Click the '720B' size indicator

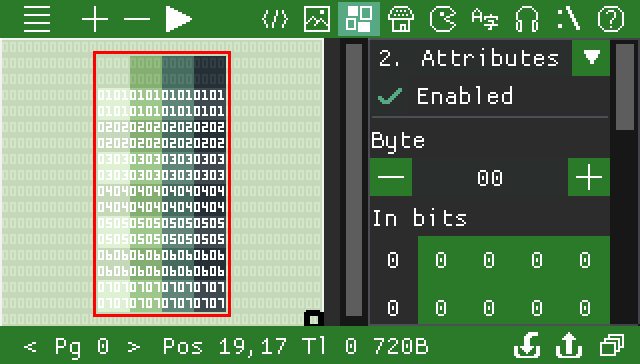click(401, 346)
